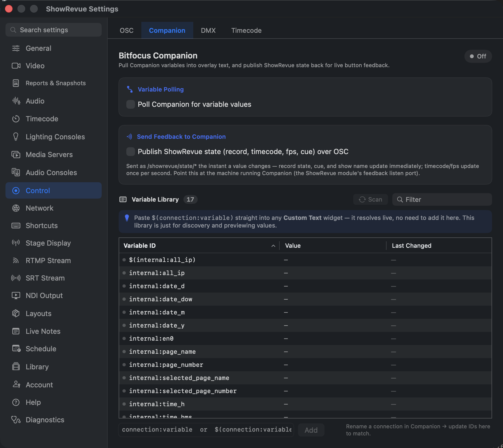503x448 pixels.
Task: Focus the Search settings field
Action: [x=54, y=30]
